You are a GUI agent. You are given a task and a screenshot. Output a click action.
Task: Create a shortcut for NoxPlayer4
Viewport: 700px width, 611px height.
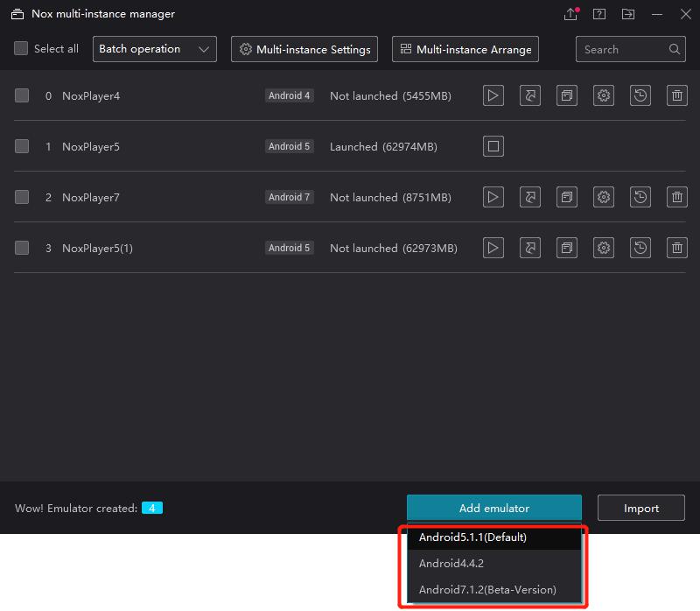point(529,95)
